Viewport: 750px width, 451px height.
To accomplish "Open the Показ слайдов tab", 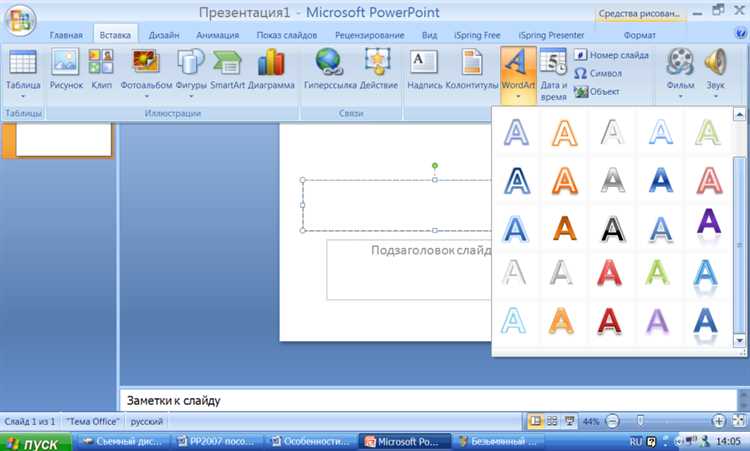I will click(x=287, y=35).
